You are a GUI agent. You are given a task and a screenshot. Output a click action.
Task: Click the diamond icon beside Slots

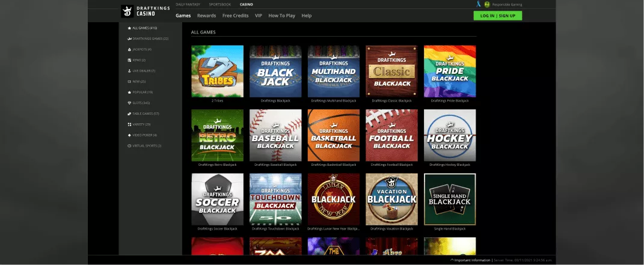(x=129, y=103)
